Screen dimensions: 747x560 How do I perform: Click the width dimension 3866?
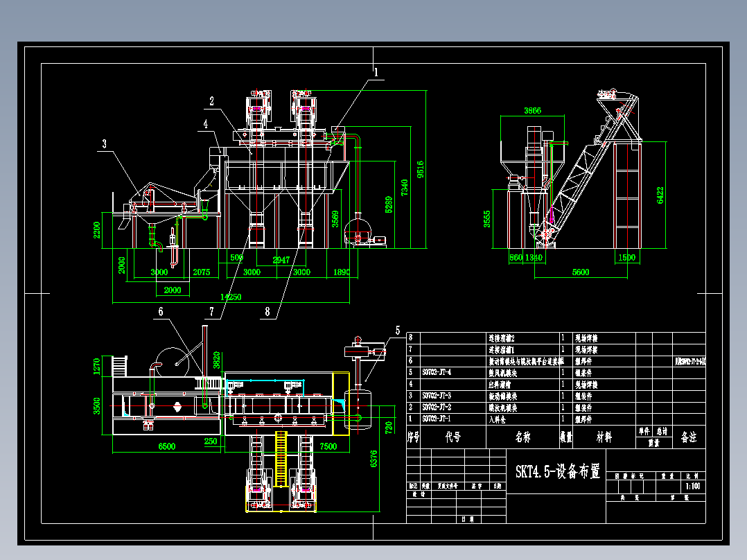[533, 111]
